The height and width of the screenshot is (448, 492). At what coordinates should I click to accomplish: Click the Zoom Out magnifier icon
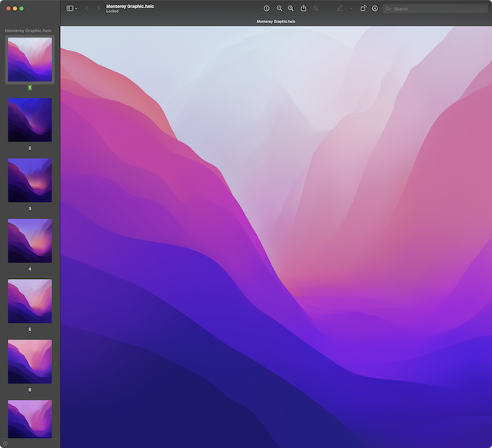pos(279,8)
